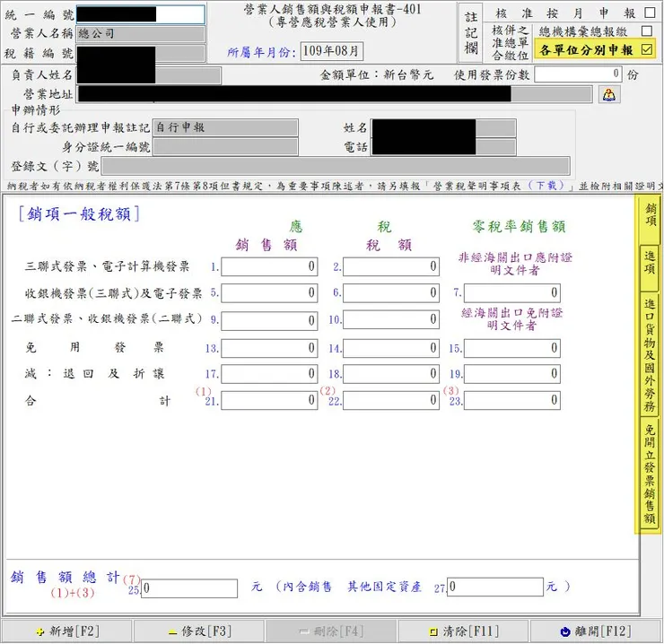Uncheck the 各單位分別申報 checkbox
The image size is (664, 644).
[x=647, y=49]
